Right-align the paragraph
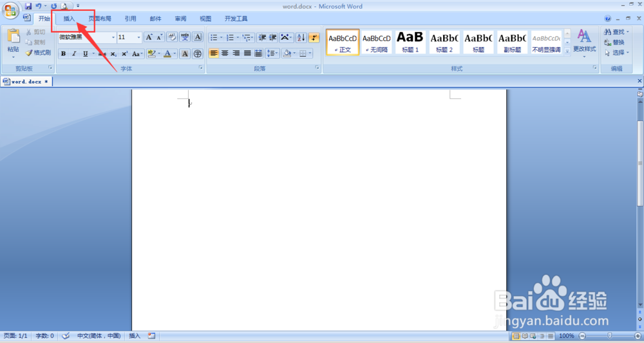 coord(236,53)
